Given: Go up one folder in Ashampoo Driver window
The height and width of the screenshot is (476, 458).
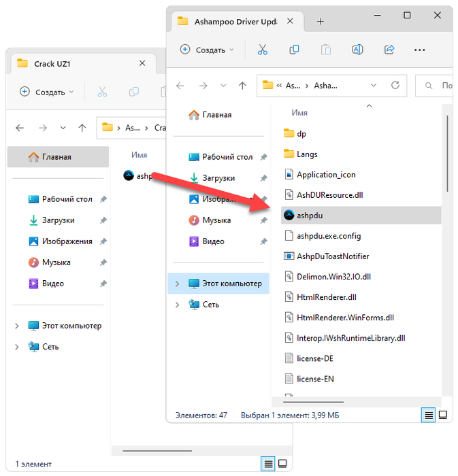Looking at the screenshot, I should point(242,86).
